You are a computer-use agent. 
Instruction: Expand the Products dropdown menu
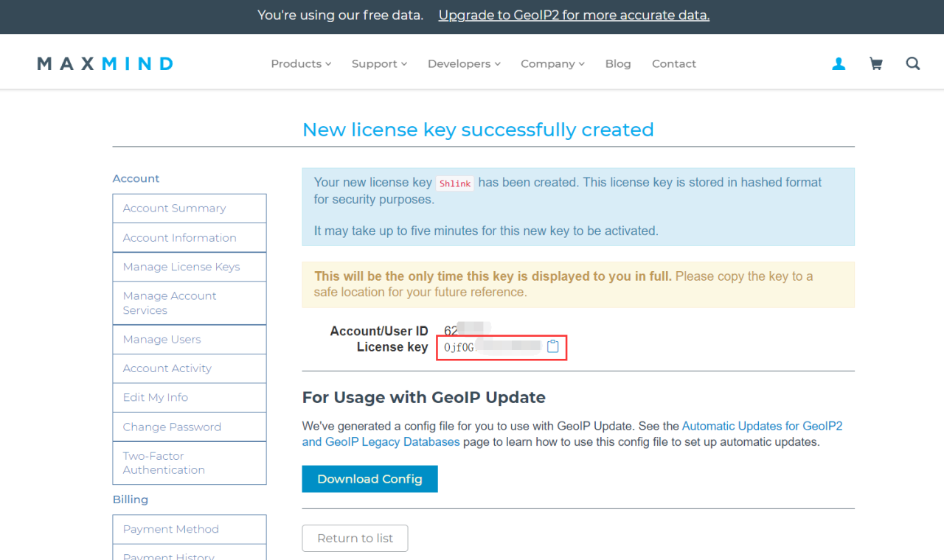(x=301, y=64)
